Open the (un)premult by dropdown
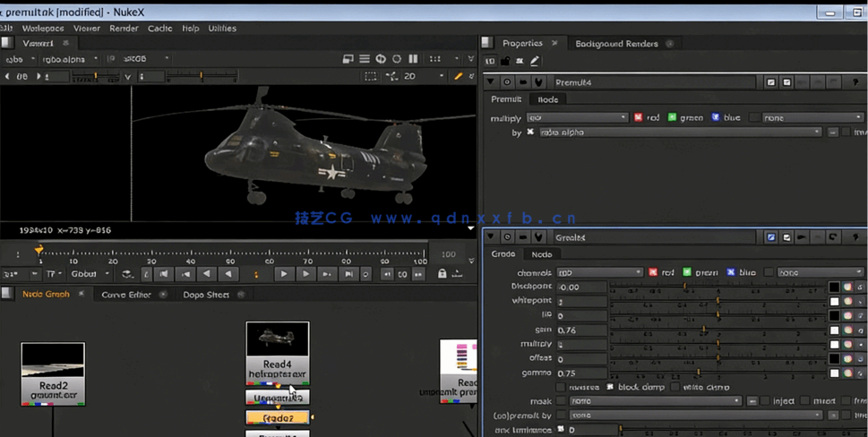 coord(696,415)
